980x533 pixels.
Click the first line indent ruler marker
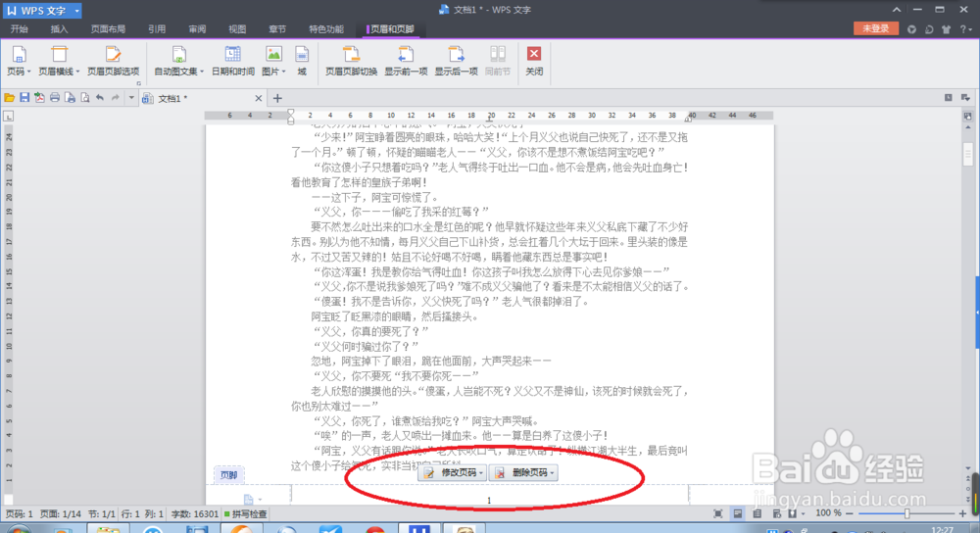[291, 113]
